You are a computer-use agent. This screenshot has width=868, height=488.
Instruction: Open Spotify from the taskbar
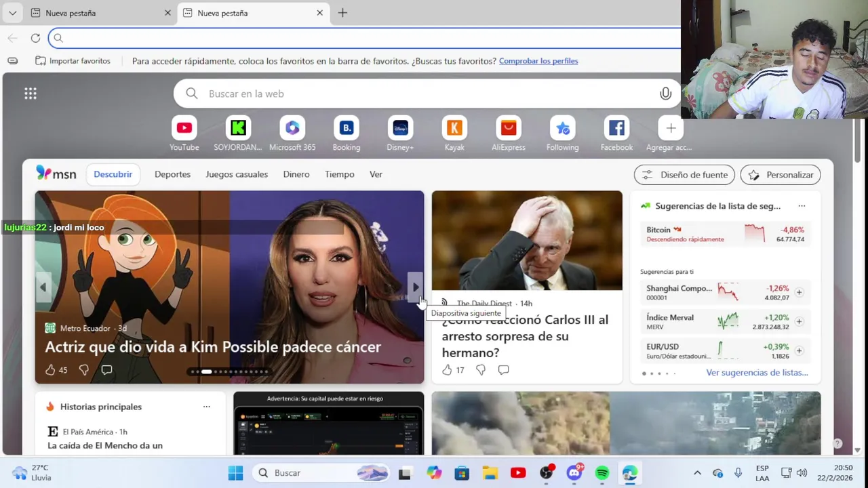coord(602,473)
